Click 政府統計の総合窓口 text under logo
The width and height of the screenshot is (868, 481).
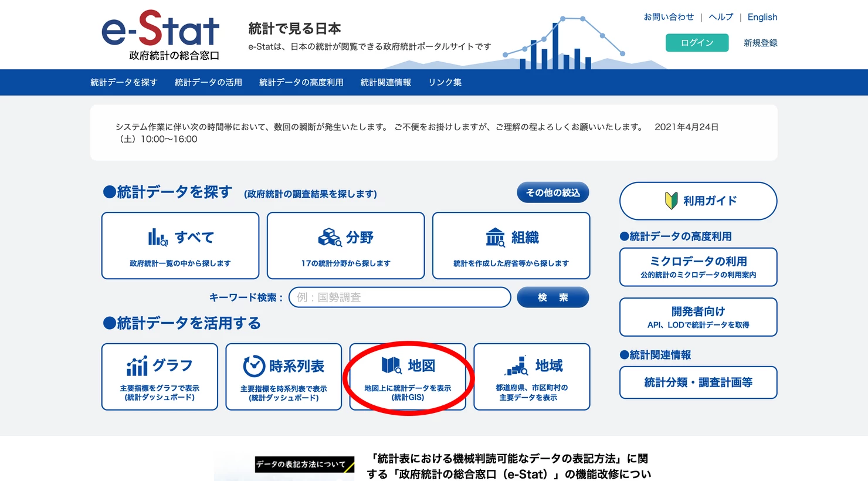174,56
